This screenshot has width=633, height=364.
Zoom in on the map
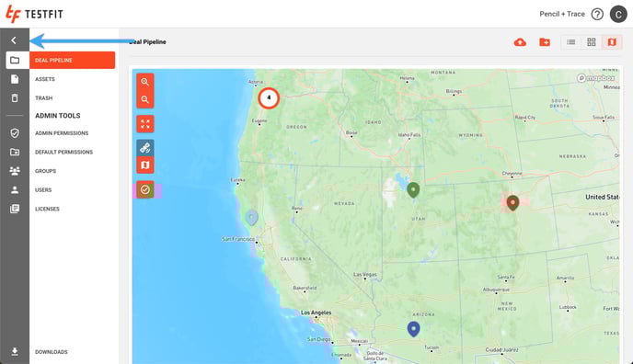(x=145, y=82)
